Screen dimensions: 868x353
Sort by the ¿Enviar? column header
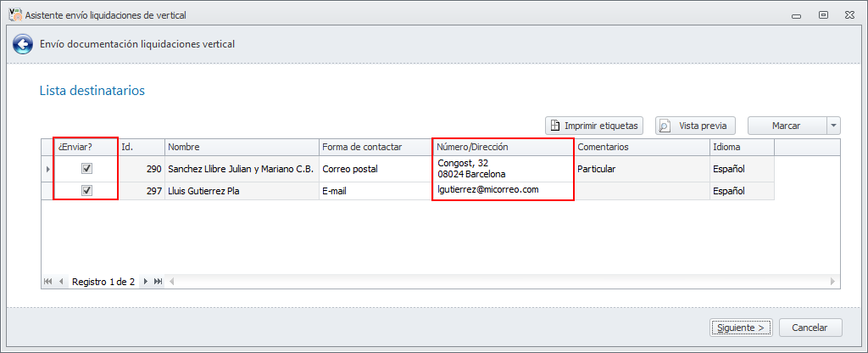click(x=86, y=148)
